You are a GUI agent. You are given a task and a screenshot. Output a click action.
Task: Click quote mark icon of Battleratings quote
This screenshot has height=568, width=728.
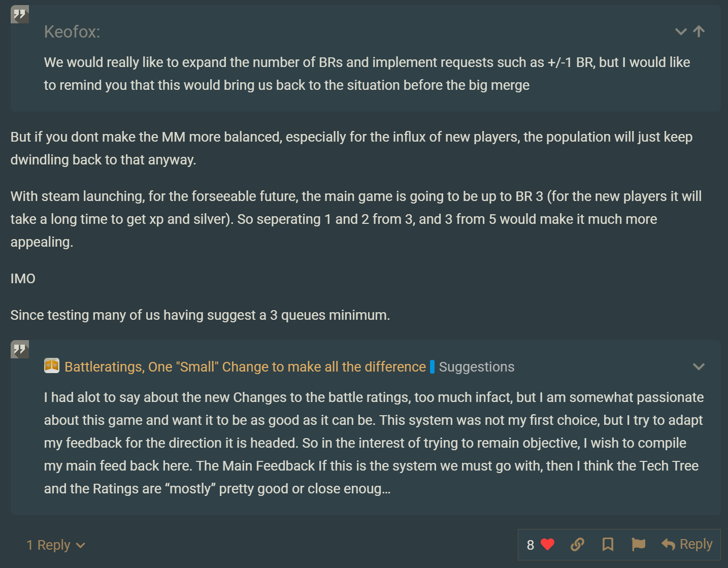[20, 349]
